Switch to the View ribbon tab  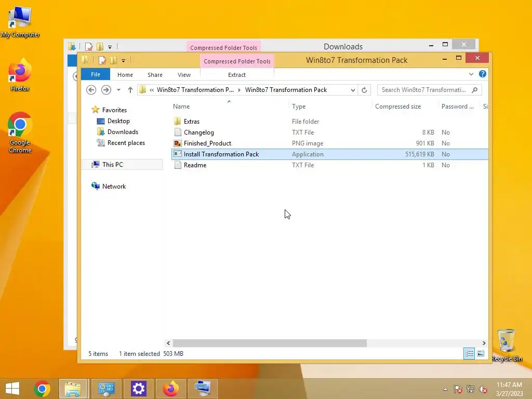pyautogui.click(x=184, y=75)
